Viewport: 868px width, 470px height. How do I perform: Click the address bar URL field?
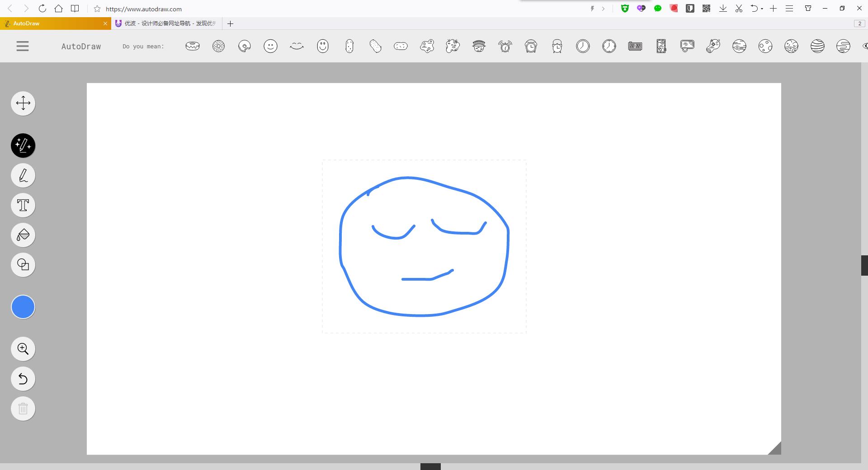(316, 9)
